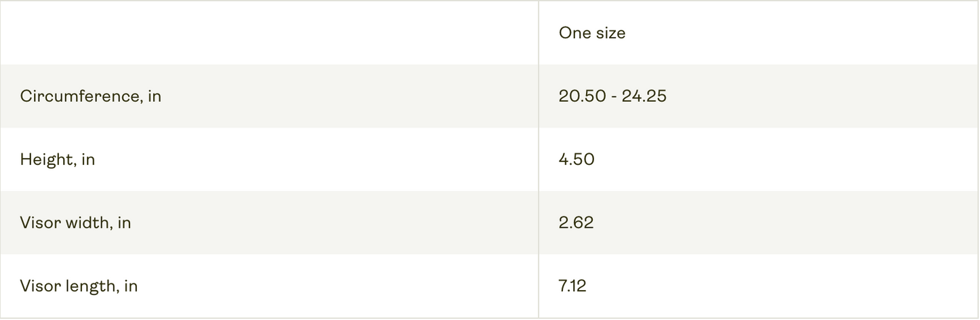
Task: Click the "One size" column header
Action: click(591, 33)
